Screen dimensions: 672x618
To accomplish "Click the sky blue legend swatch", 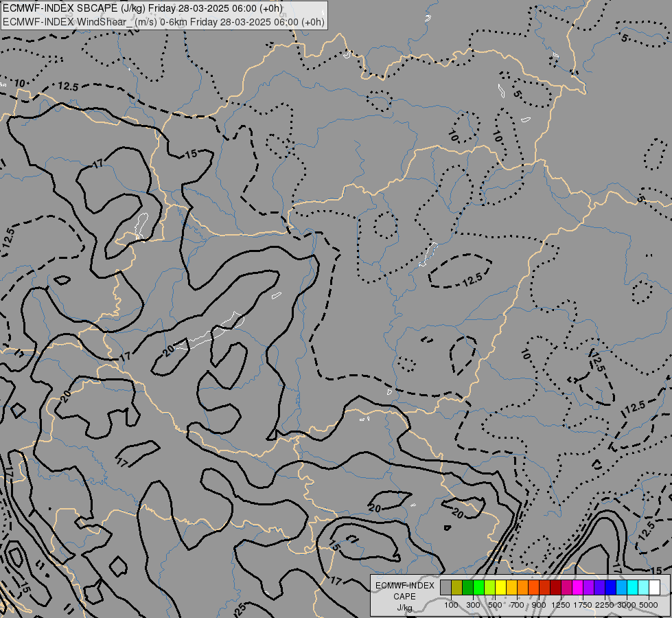I will (x=621, y=588).
